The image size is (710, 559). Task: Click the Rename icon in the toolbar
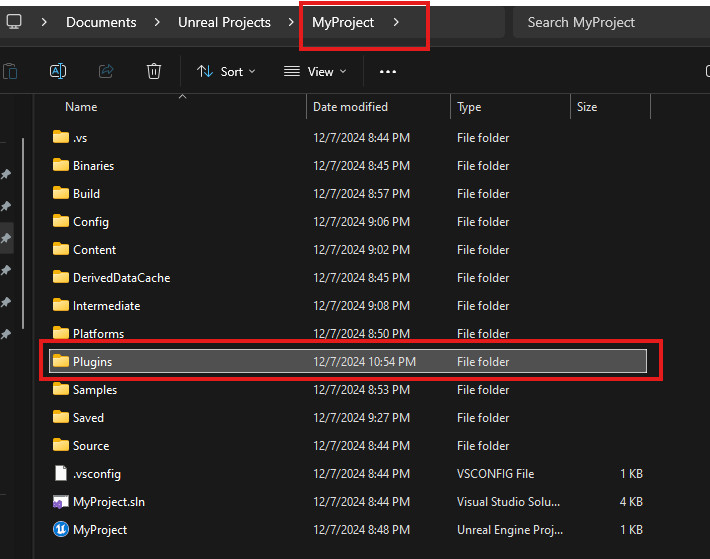58,71
